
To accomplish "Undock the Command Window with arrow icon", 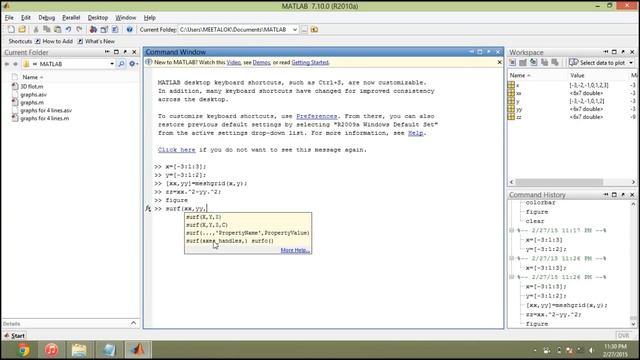I will (489, 52).
